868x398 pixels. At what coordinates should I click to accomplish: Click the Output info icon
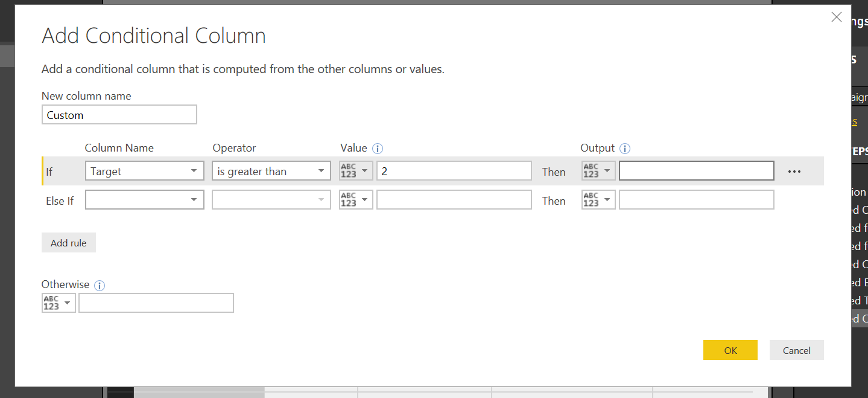626,149
